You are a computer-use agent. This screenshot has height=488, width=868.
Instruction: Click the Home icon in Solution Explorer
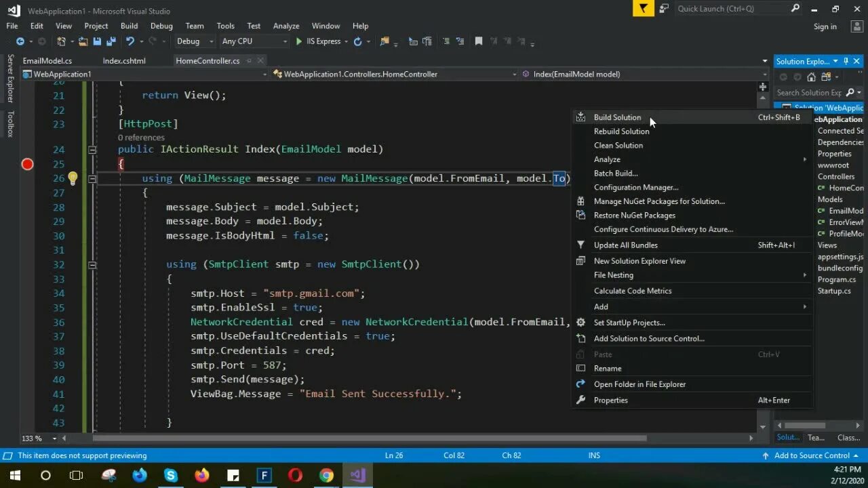811,77
